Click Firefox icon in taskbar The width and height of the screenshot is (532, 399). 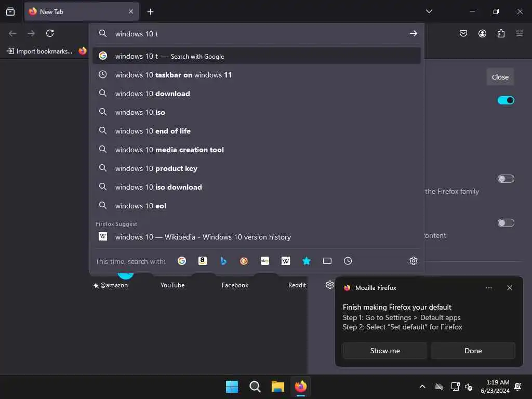(301, 387)
